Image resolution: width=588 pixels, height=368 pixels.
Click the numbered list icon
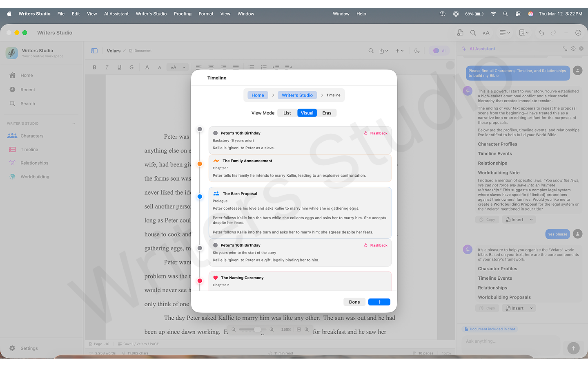[x=264, y=67]
